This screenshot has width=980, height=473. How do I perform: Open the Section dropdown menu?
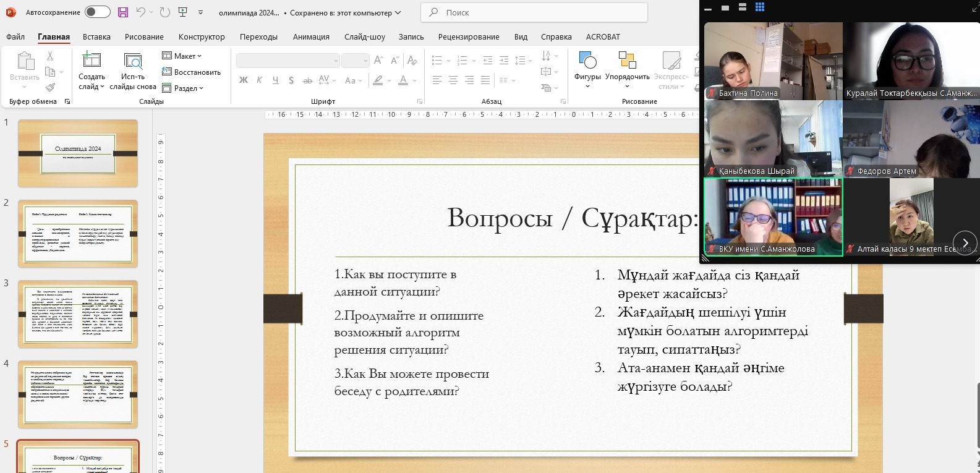(183, 88)
